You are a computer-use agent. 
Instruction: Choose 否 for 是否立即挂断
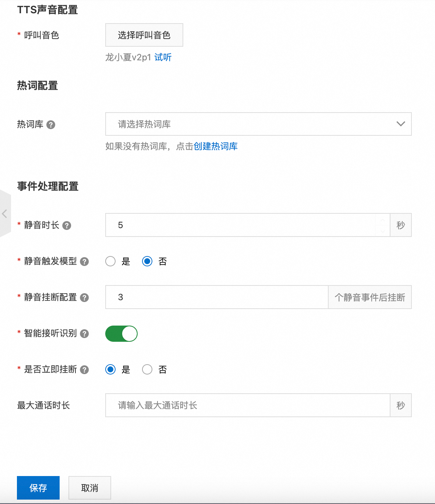(147, 369)
